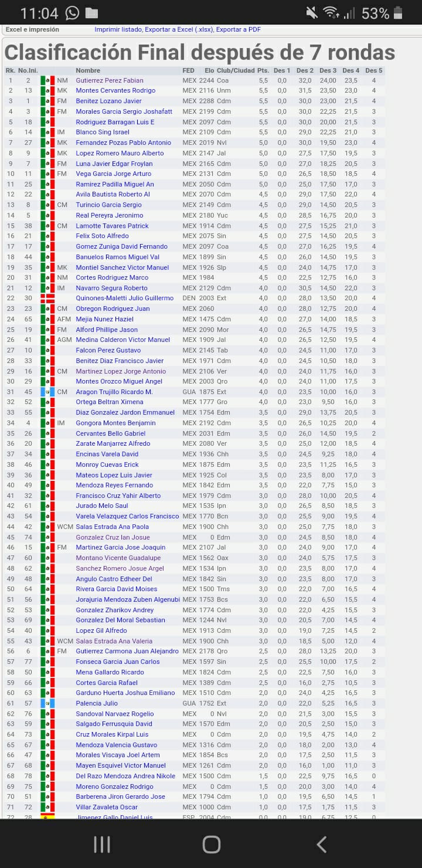The image size is (422, 868).
Task: Open player Zarate Manjarrez Alfredo
Action: tap(113, 444)
